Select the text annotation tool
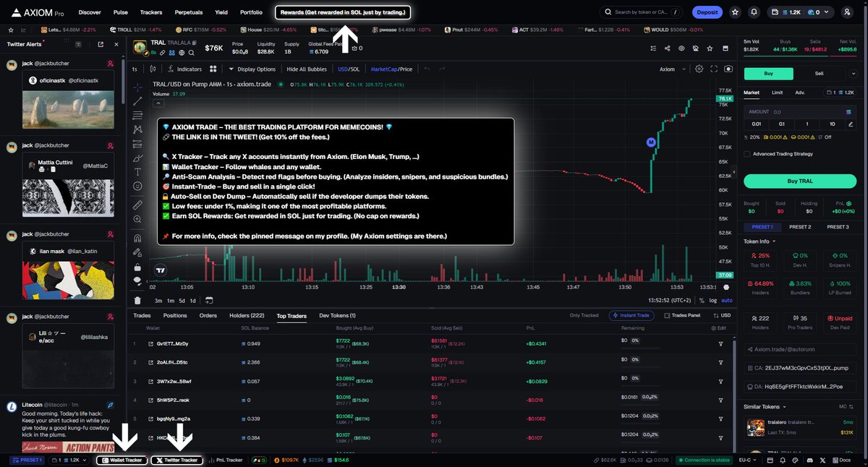This screenshot has height=467, width=868. [x=137, y=171]
